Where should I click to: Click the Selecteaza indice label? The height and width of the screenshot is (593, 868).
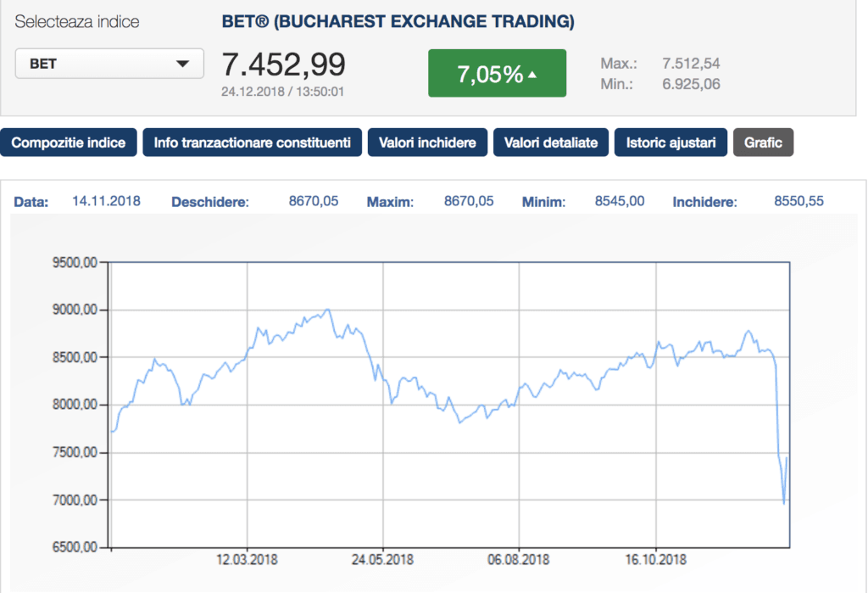click(77, 21)
